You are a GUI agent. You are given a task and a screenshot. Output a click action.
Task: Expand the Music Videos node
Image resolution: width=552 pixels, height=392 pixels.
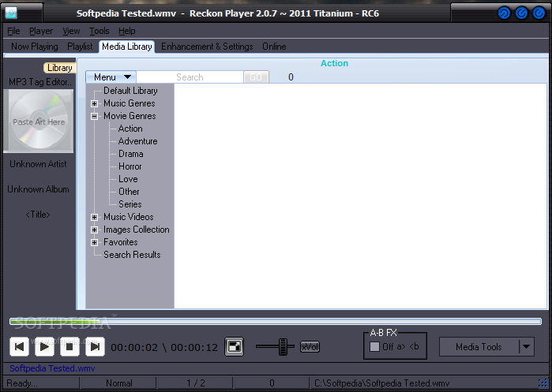point(94,217)
